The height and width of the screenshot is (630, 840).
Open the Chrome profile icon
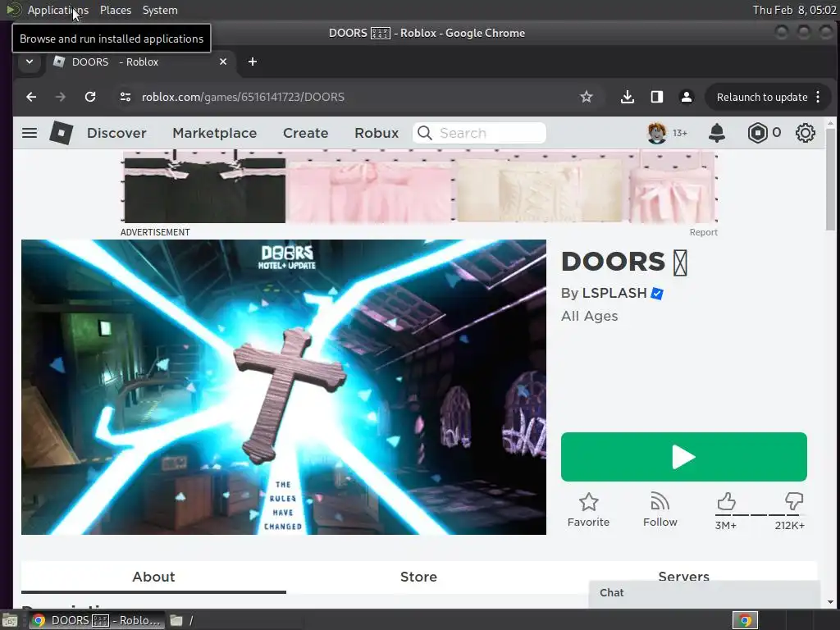[x=687, y=97]
